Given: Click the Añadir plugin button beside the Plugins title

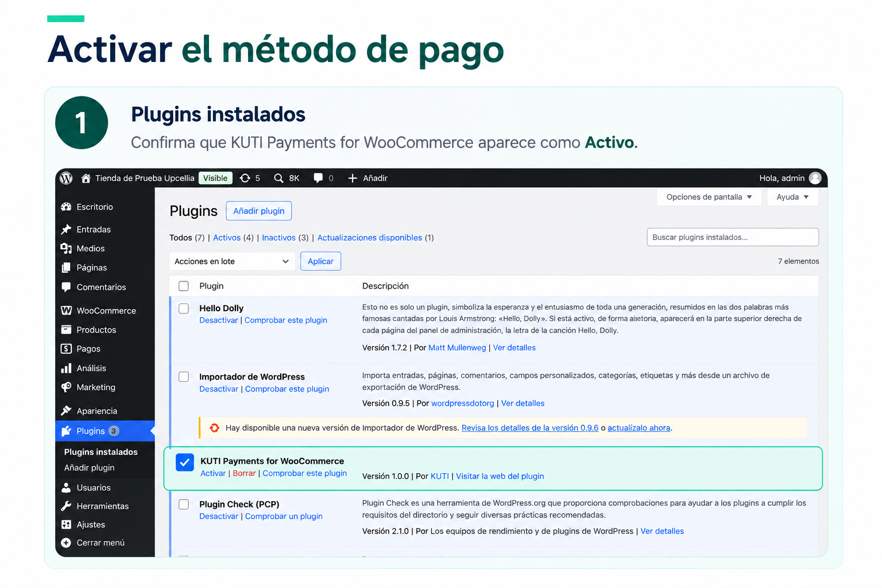Looking at the screenshot, I should (x=259, y=211).
